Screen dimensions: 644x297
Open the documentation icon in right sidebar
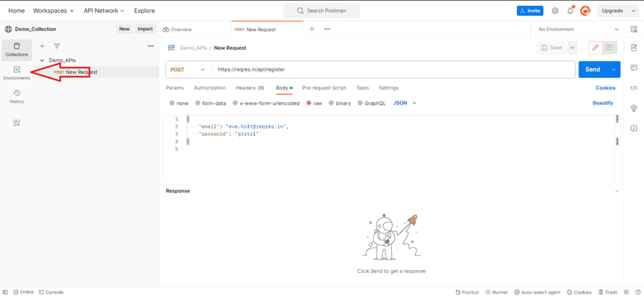634,48
